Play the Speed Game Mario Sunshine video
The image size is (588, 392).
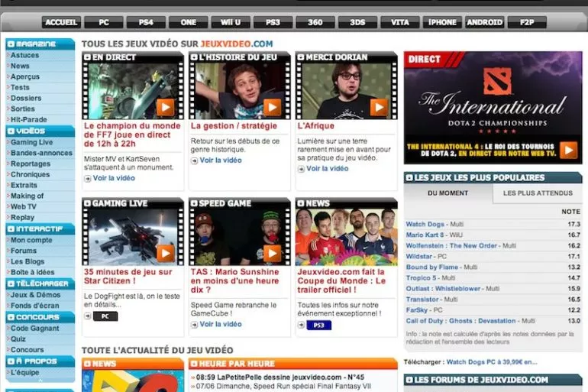coord(273,253)
